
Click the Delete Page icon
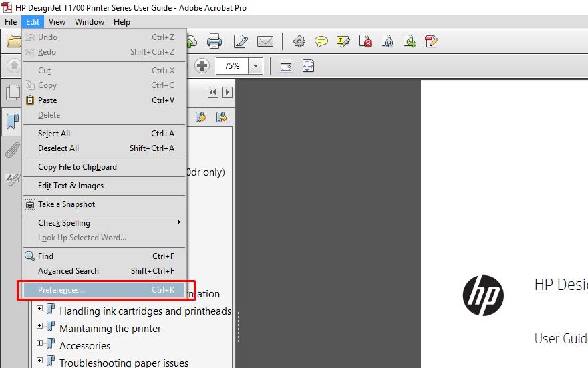pyautogui.click(x=365, y=41)
